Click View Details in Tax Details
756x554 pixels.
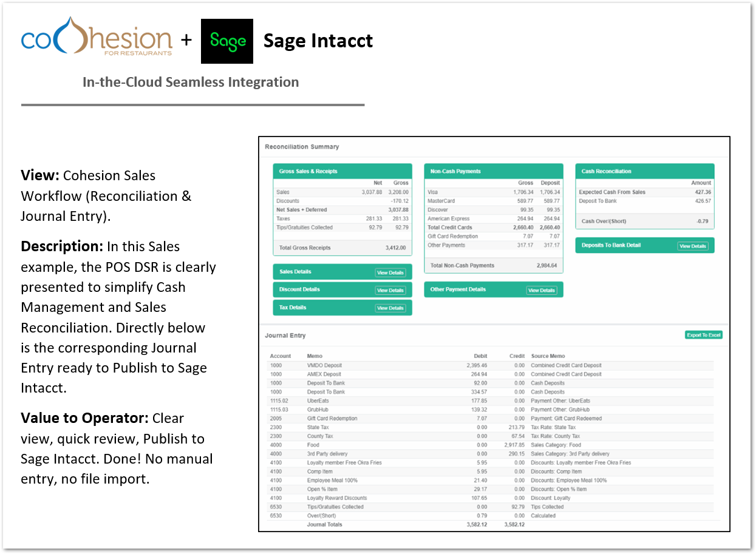pos(390,308)
